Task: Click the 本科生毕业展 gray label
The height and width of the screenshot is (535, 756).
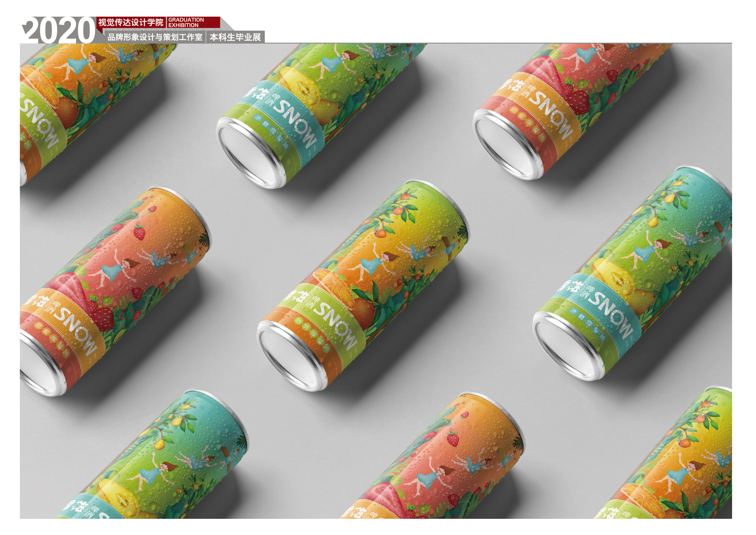Action: [235, 37]
